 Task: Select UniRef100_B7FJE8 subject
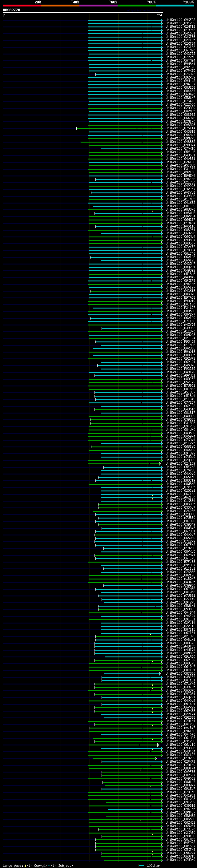coord(180,562)
